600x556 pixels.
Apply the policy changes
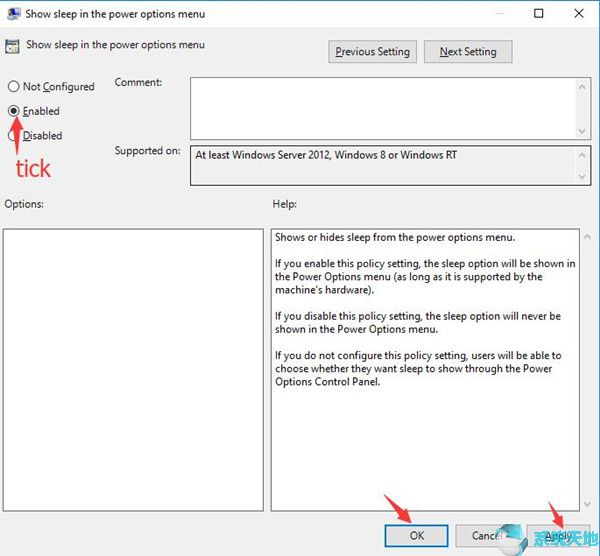pos(558,535)
